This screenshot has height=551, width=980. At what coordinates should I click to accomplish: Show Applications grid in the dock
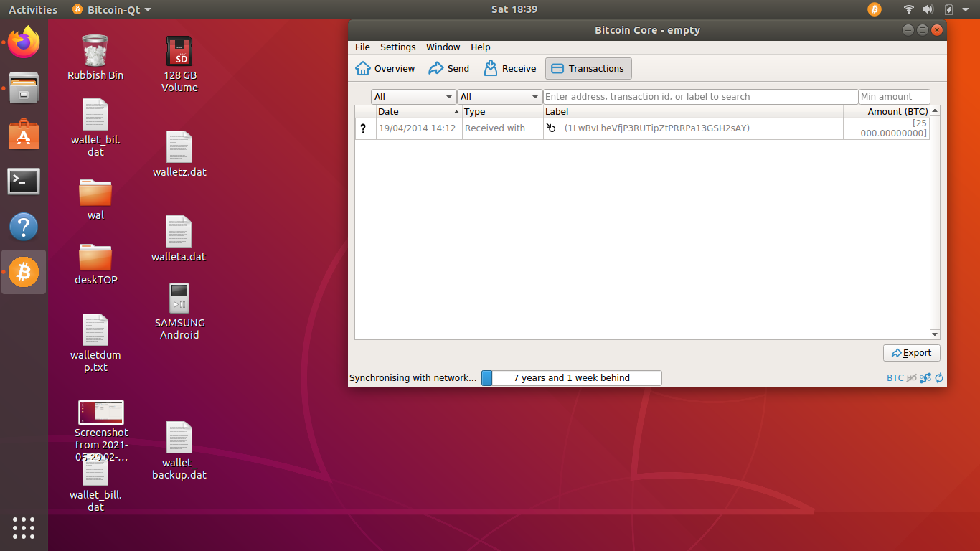pyautogui.click(x=24, y=527)
